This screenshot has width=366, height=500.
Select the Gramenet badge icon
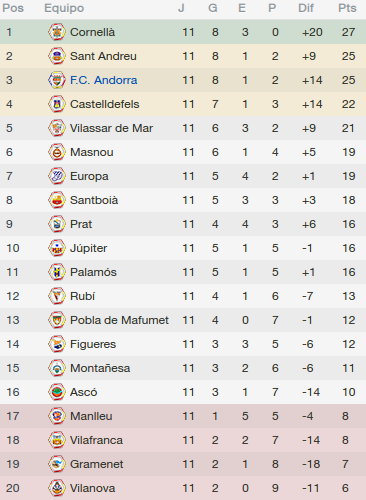(x=57, y=464)
